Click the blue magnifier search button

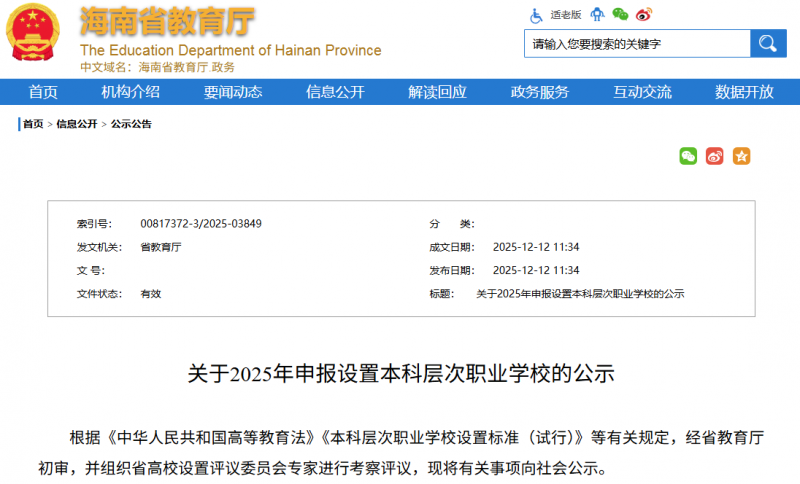pos(768,44)
